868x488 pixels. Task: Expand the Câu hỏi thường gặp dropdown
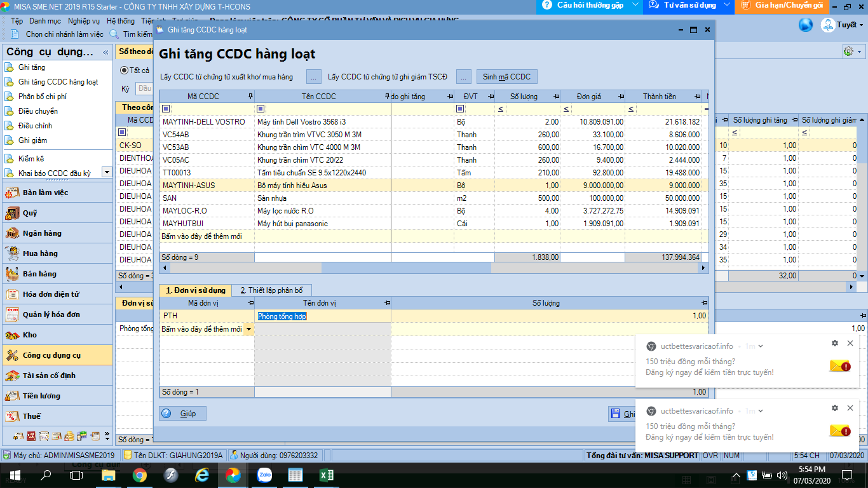(637, 5)
